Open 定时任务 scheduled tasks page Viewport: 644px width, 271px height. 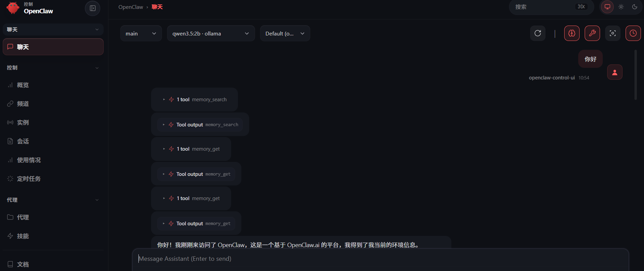point(53,179)
